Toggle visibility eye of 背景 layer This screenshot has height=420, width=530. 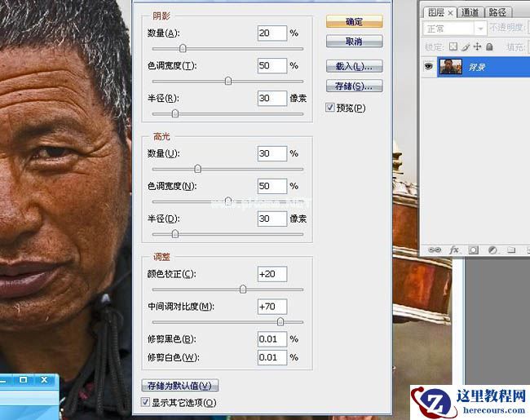pos(429,66)
